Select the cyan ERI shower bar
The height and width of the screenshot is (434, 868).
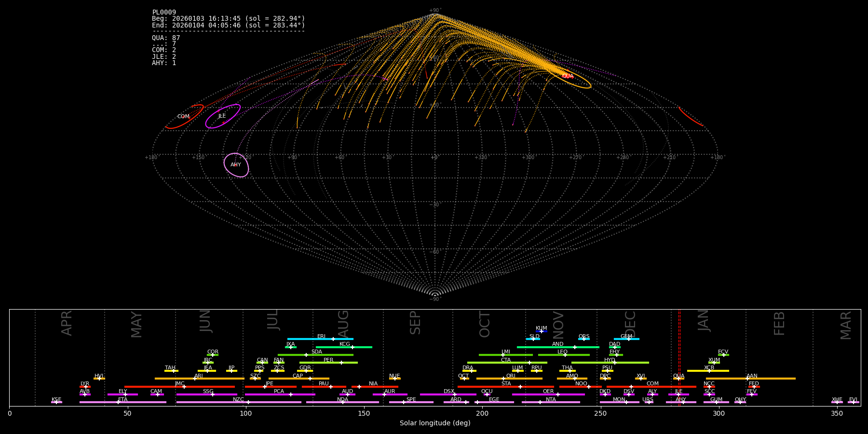(320, 339)
